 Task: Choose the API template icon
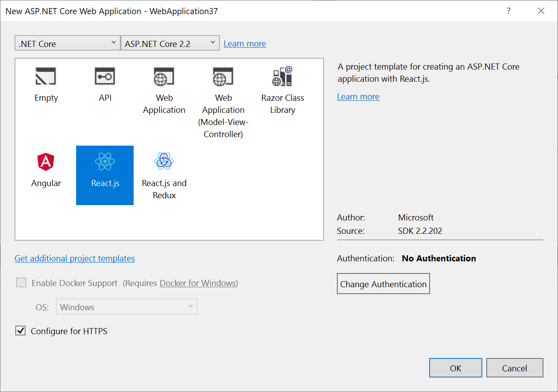(x=105, y=76)
